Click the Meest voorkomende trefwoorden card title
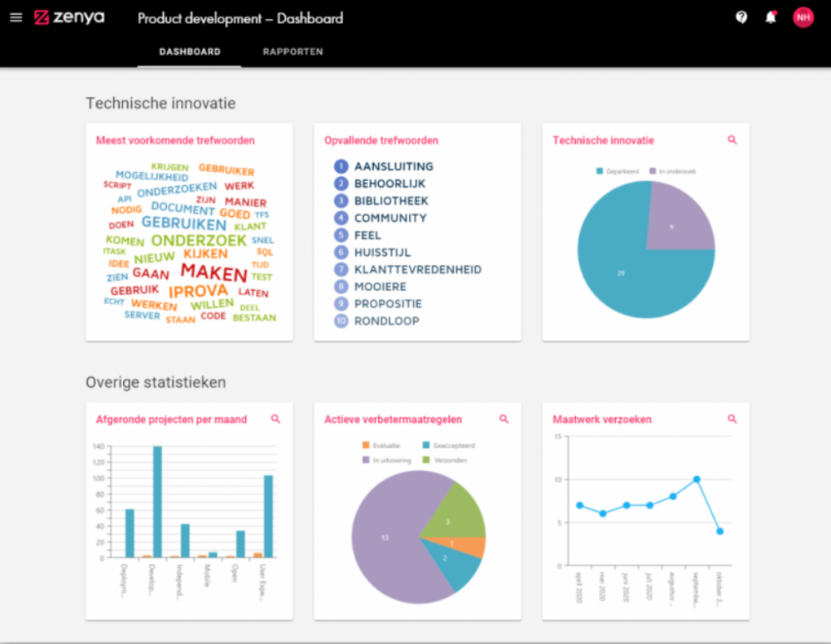831x644 pixels. 175,140
